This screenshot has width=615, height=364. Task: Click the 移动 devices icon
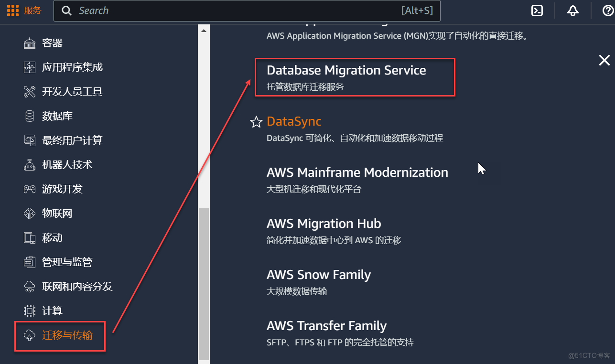tap(30, 238)
